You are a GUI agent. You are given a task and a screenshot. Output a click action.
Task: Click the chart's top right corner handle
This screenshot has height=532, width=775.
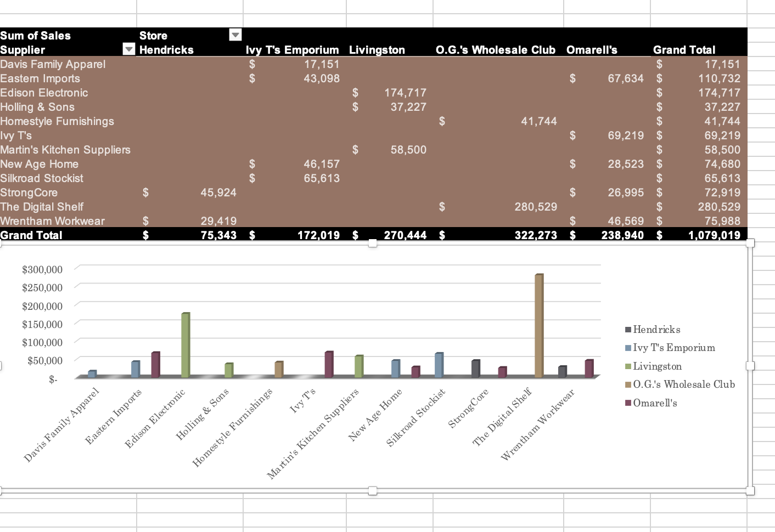coord(750,243)
